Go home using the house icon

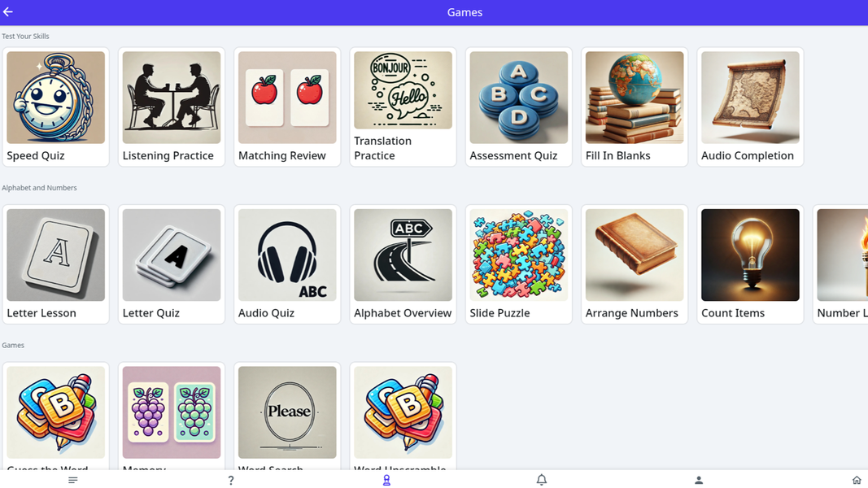coord(856,480)
